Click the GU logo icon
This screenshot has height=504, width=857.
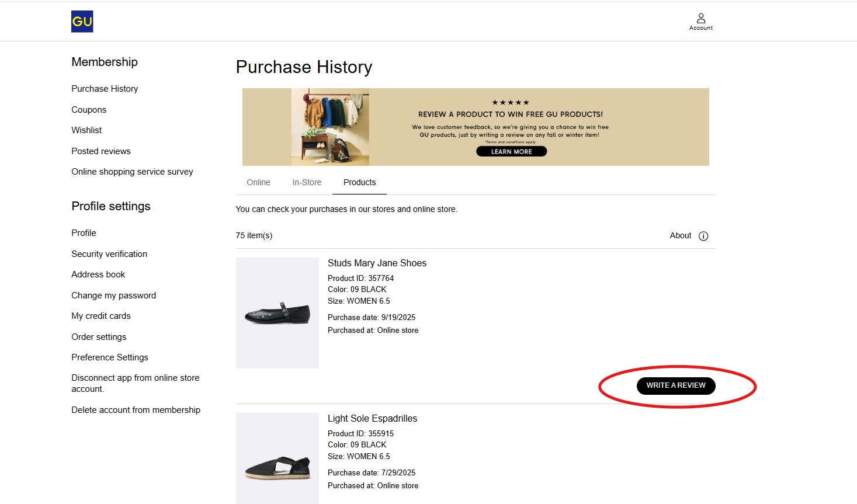(82, 22)
